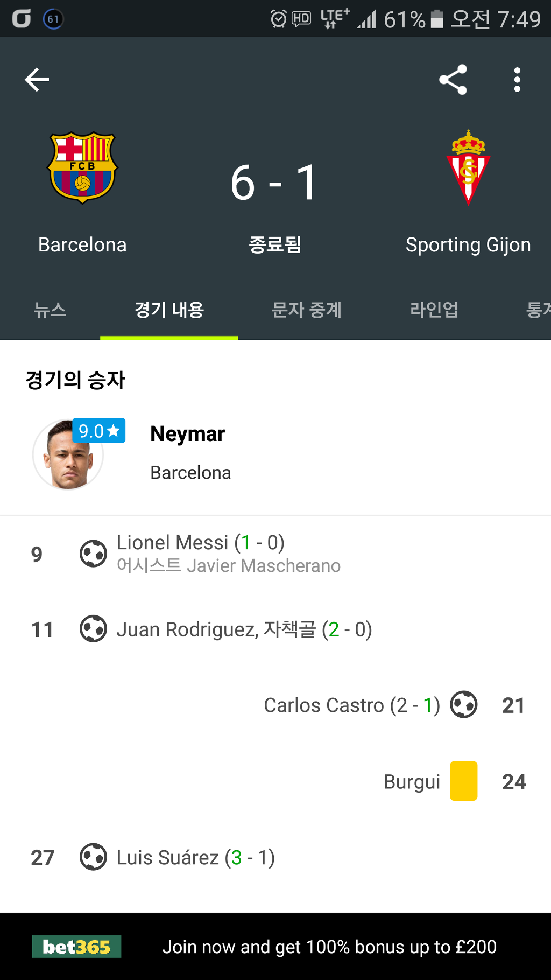
Task: Tap the goal ball icon beside Carlos Castro
Action: pyautogui.click(x=464, y=704)
